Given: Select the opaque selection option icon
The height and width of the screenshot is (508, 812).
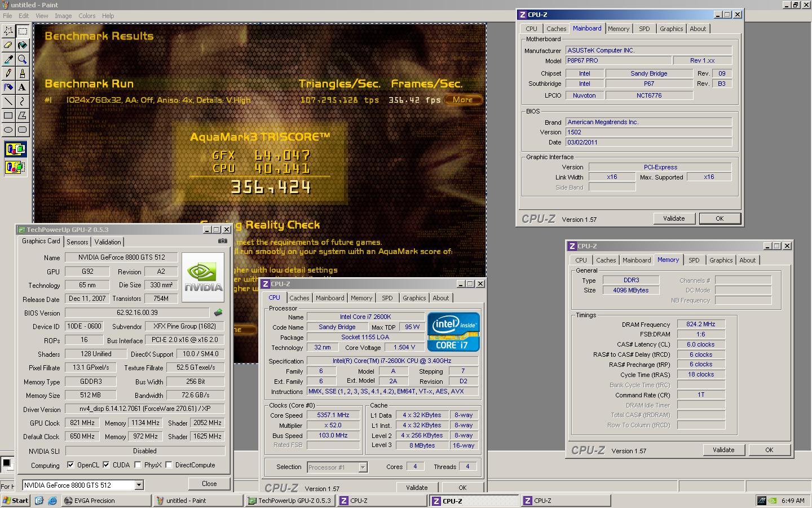Looking at the screenshot, I should 15,150.
